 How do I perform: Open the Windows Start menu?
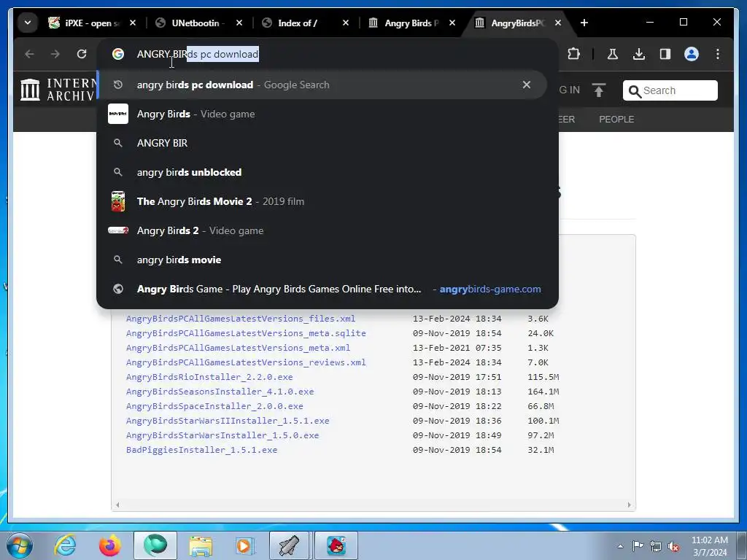[x=20, y=545]
